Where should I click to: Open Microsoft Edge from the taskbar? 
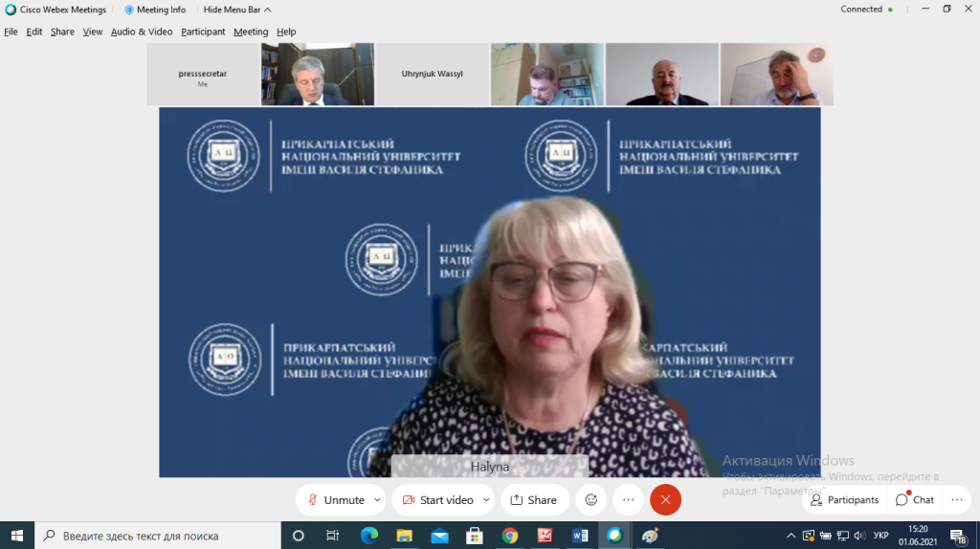(368, 536)
